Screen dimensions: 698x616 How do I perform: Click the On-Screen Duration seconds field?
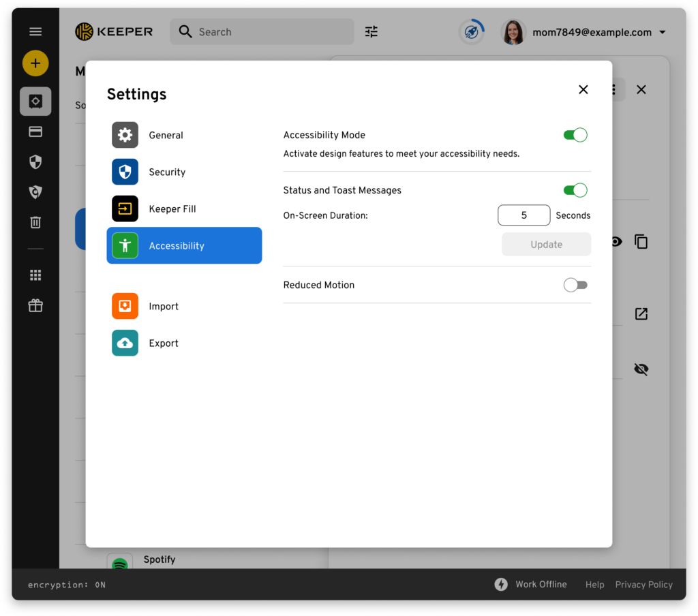(523, 215)
